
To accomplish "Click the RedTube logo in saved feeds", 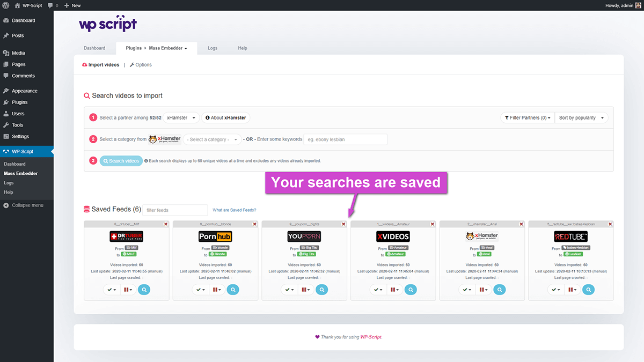I will tap(571, 237).
